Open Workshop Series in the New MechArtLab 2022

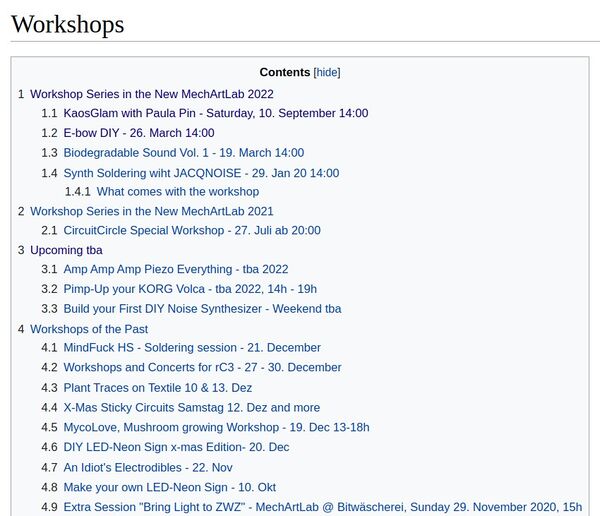pos(151,94)
